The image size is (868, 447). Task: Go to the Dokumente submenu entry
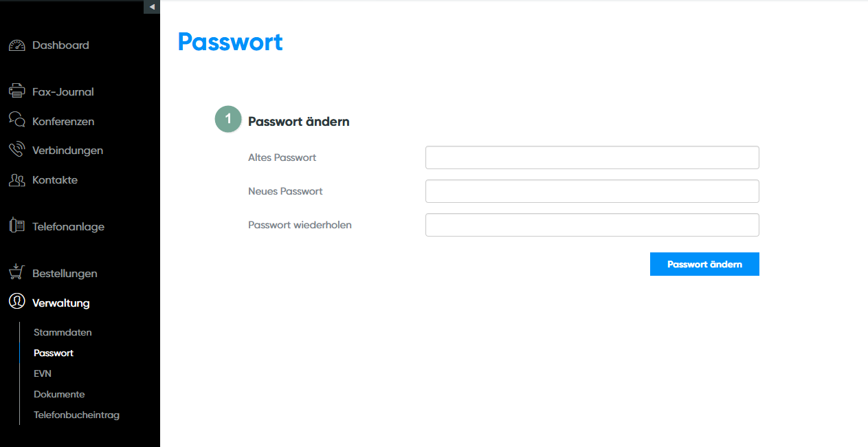click(59, 394)
